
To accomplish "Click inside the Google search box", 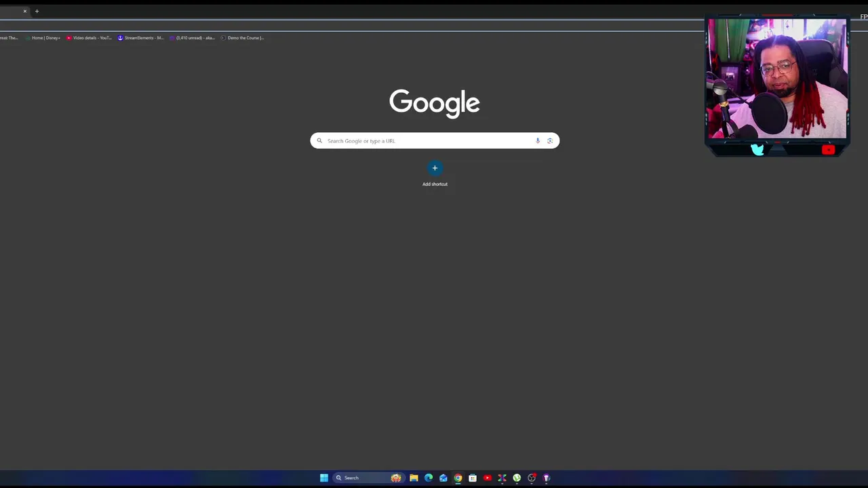I will coord(435,141).
